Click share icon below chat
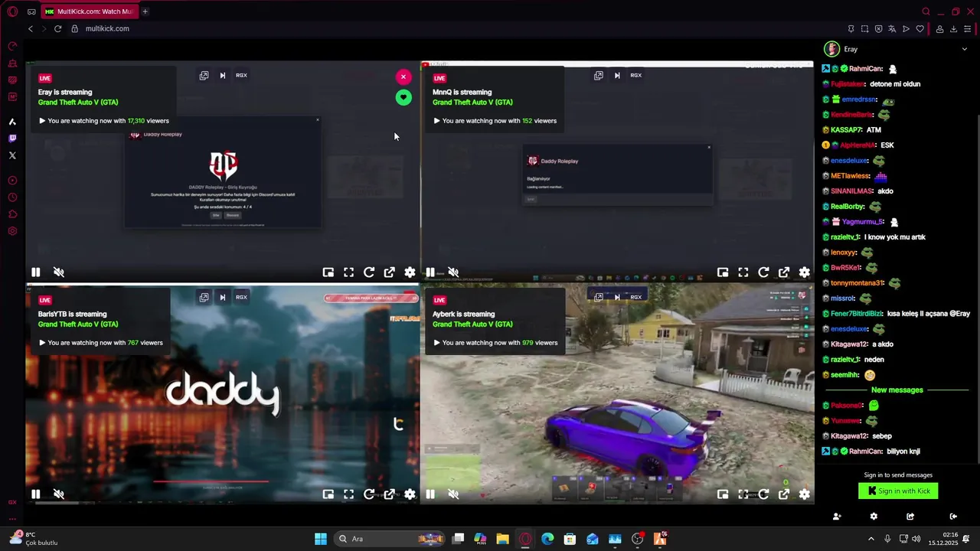The height and width of the screenshot is (551, 980). pyautogui.click(x=910, y=517)
